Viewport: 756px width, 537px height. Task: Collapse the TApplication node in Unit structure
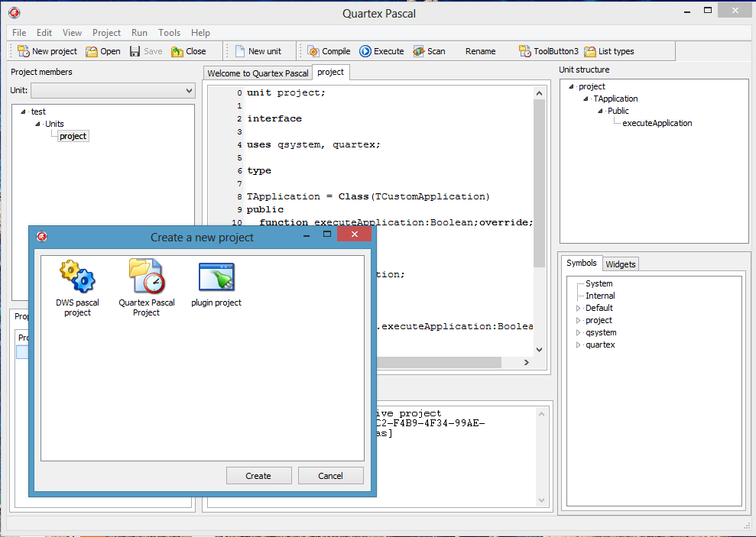(586, 99)
